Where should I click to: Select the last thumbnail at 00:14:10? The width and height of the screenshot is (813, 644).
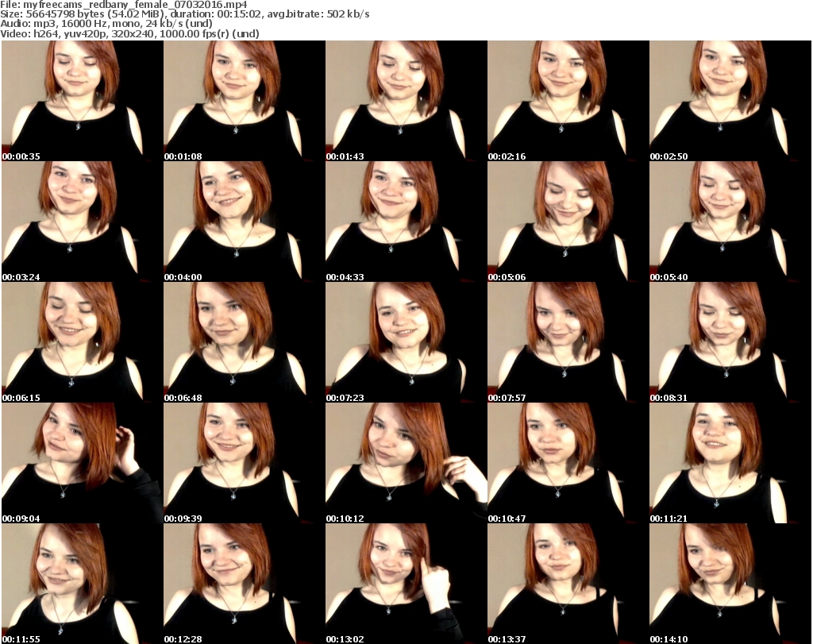(x=729, y=584)
